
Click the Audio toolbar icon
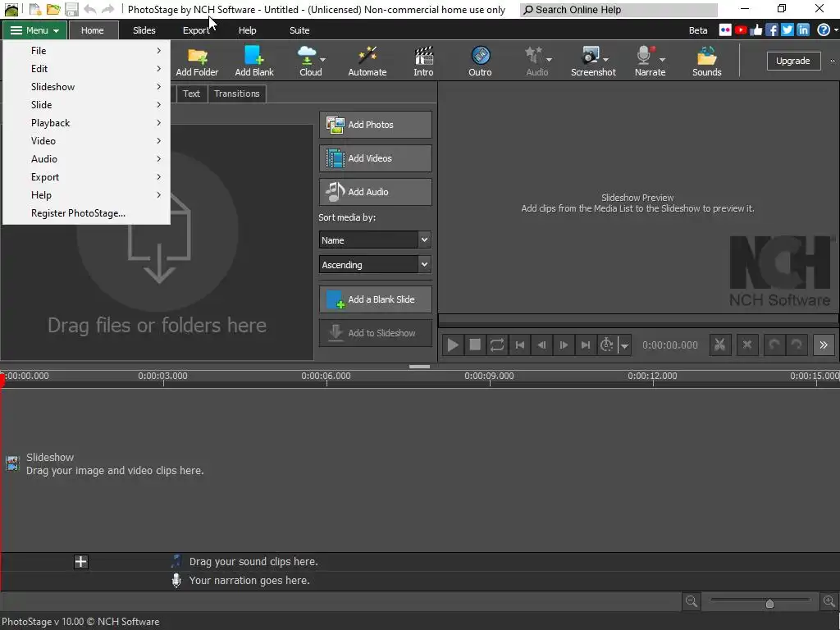[x=536, y=62]
